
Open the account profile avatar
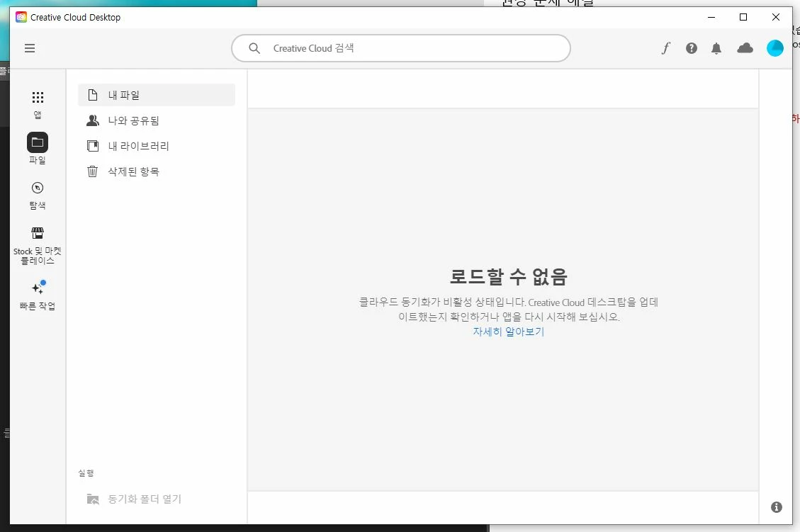[x=774, y=48]
